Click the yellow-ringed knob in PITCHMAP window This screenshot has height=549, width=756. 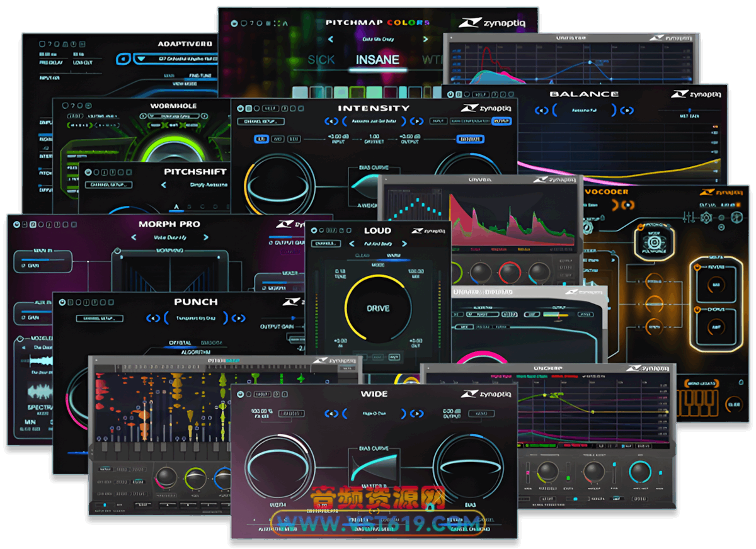[196, 480]
